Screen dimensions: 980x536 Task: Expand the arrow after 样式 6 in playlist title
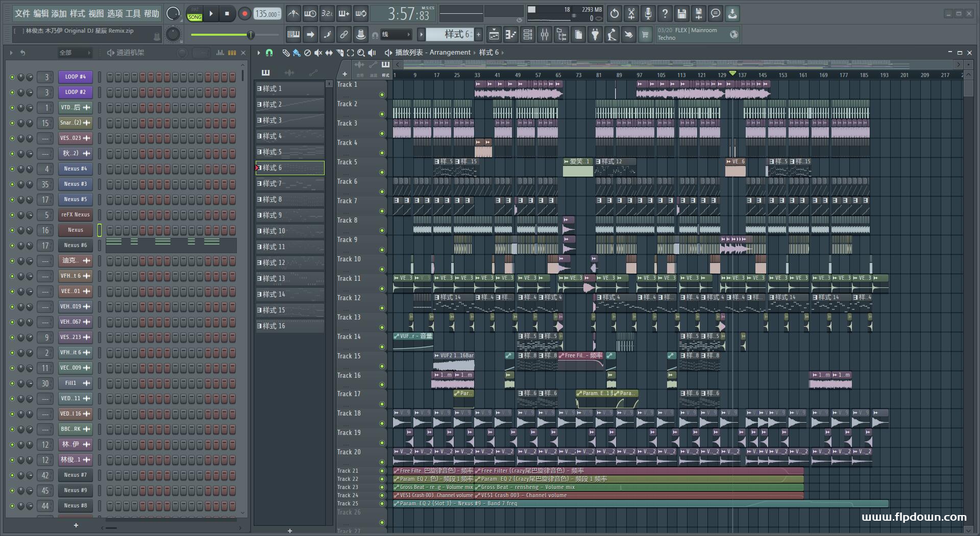tap(503, 53)
